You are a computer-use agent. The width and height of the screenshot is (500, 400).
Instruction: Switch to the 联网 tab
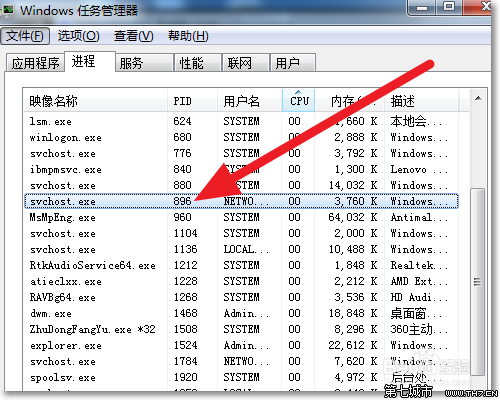coord(246,63)
